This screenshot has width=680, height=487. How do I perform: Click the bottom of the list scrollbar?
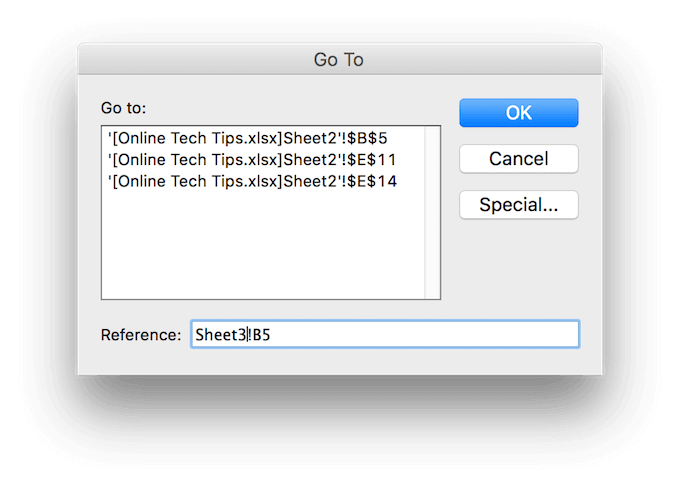pyautogui.click(x=432, y=290)
